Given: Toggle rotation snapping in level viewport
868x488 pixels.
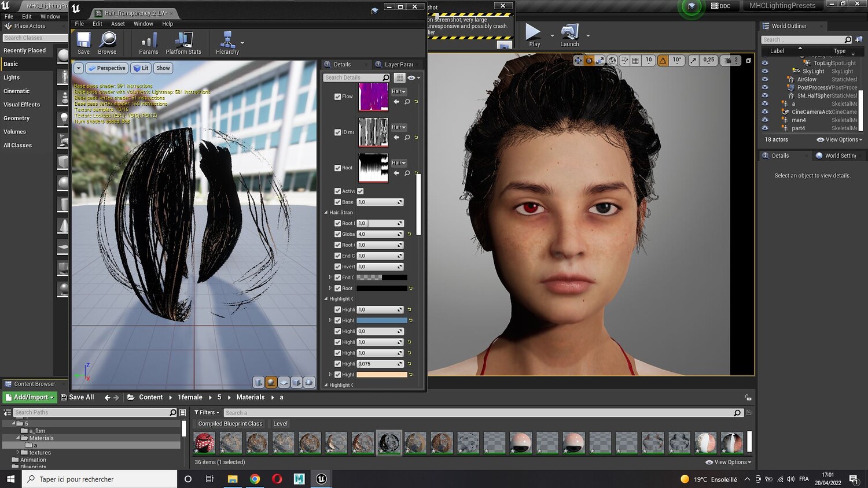Looking at the screenshot, I should coord(663,60).
